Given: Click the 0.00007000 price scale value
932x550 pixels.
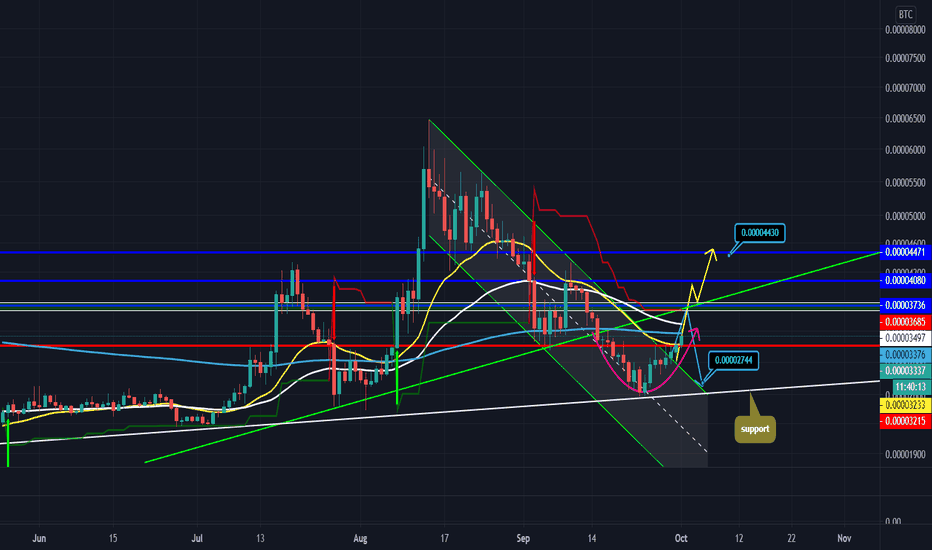Looking at the screenshot, I should (905, 88).
